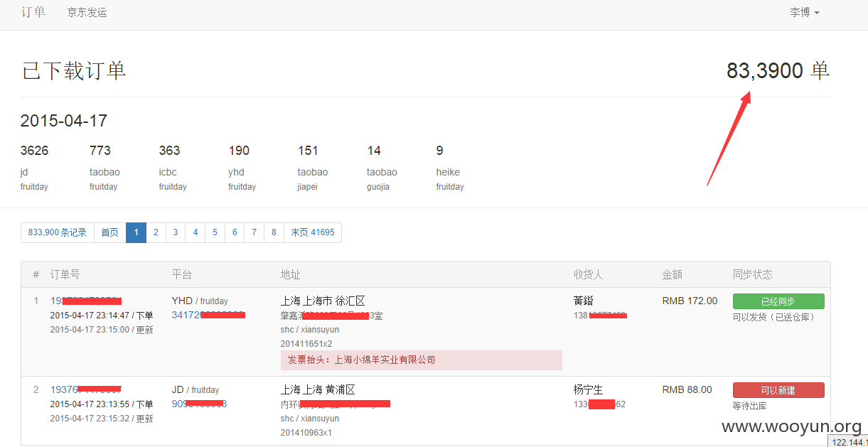Click the 2015-04-17 date heading
Image resolution: width=868 pixels, height=447 pixels.
(x=64, y=121)
